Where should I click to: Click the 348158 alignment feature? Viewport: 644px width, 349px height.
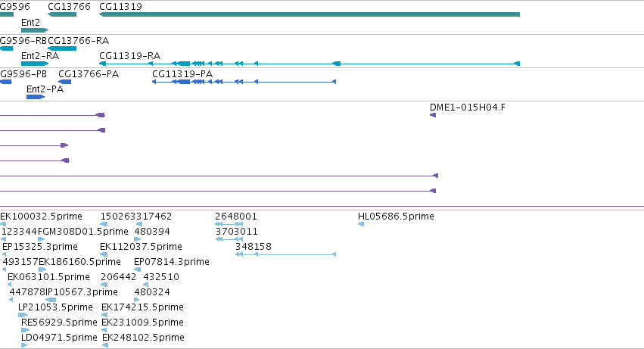(x=285, y=254)
